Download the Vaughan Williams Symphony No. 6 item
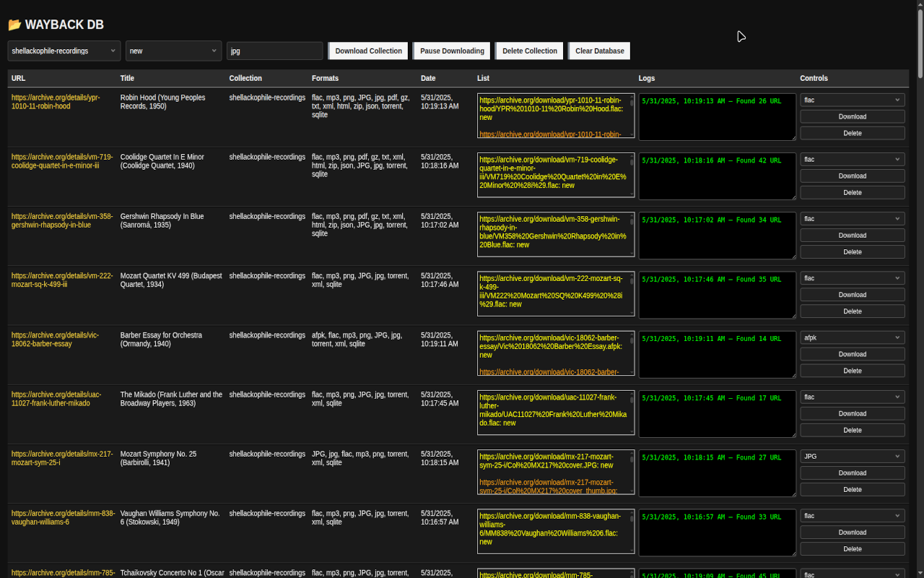924x578 pixels. pyautogui.click(x=853, y=532)
